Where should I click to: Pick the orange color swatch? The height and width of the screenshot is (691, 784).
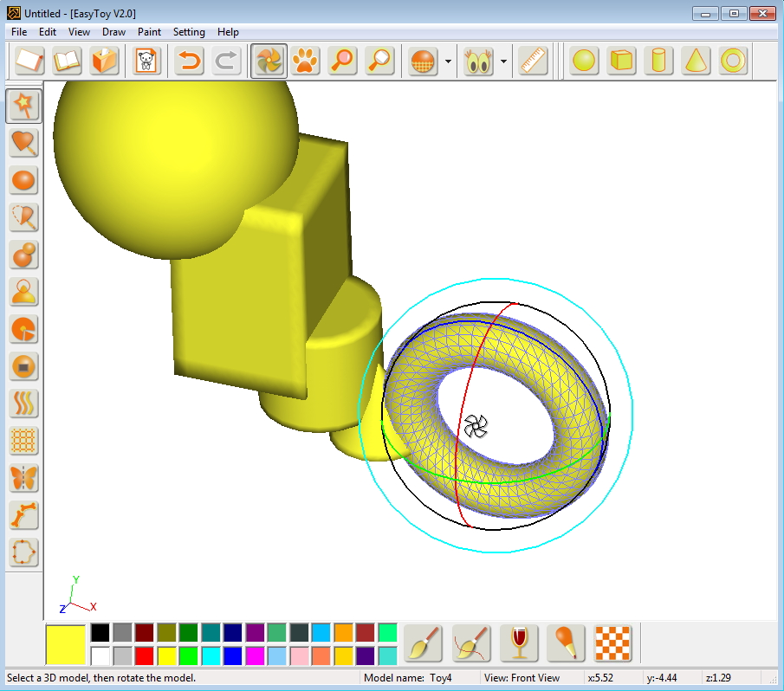(343, 632)
